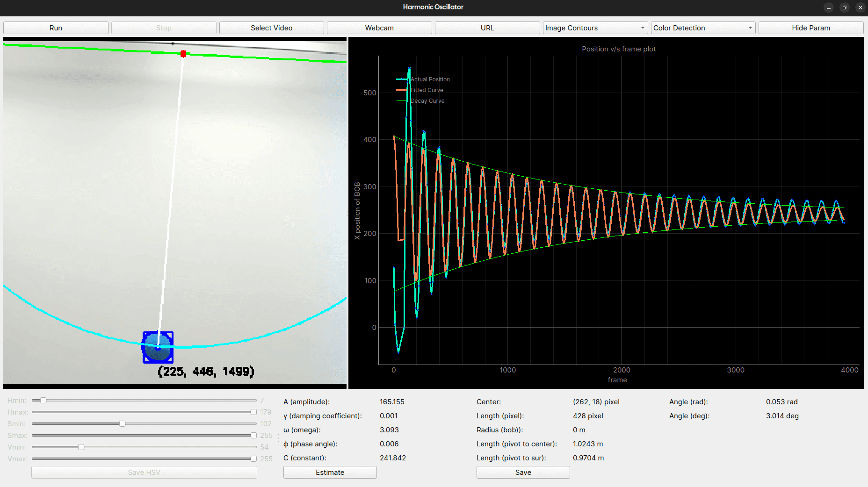868x487 pixels.
Task: Click the Fitted Curve legend entry
Action: 426,90
